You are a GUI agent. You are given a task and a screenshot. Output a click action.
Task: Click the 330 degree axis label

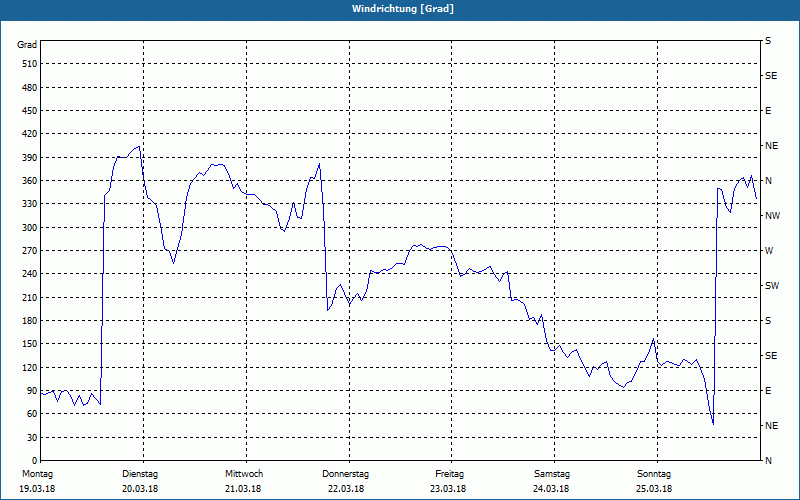pos(29,204)
